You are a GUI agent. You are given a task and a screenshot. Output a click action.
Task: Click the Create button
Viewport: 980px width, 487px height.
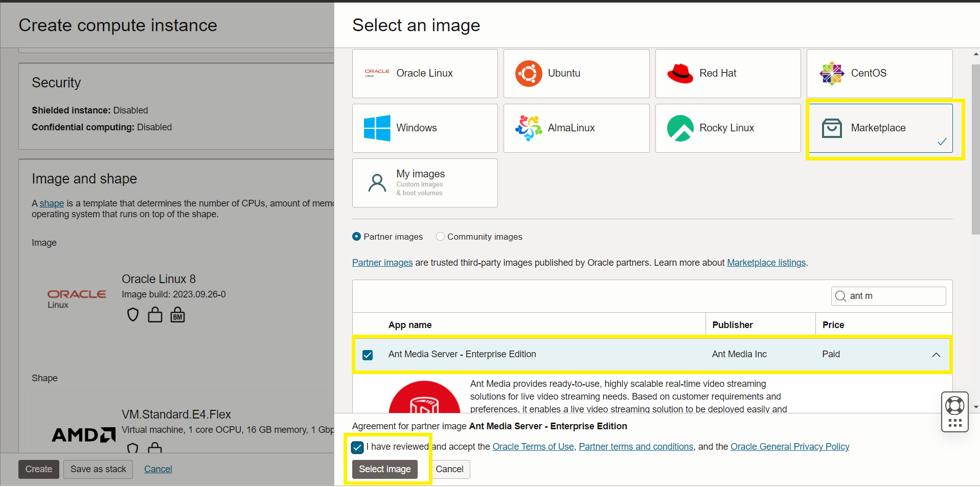coord(39,469)
